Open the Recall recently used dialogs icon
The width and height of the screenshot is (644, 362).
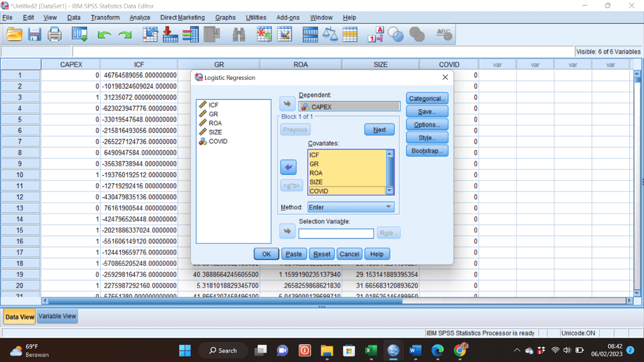[79, 35]
